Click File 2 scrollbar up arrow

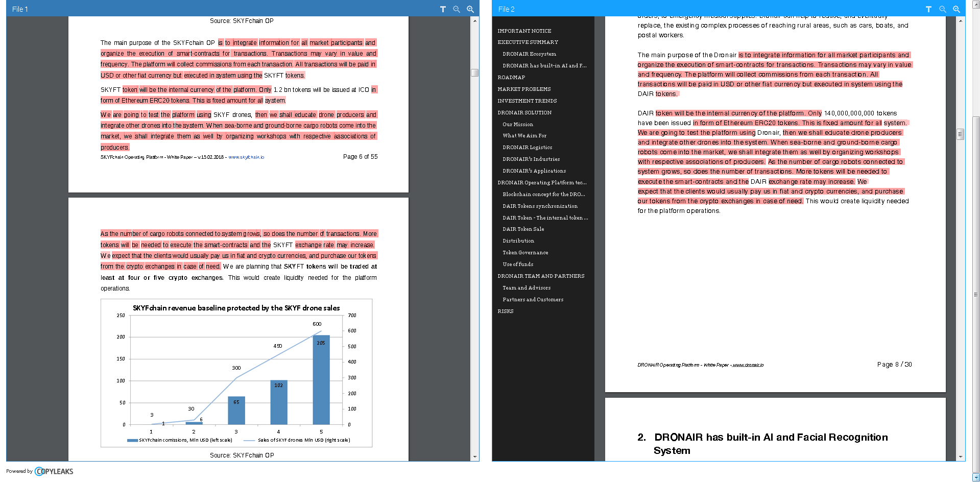[961, 21]
